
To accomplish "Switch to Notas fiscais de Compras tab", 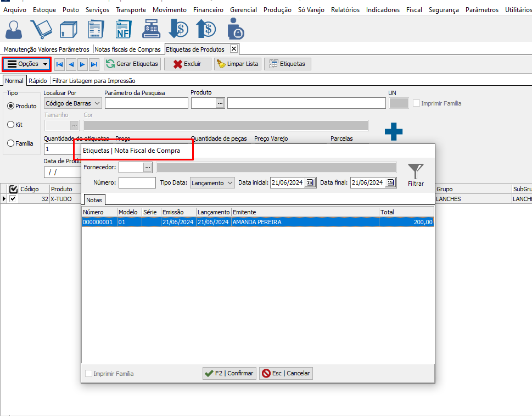I will coord(127,49).
